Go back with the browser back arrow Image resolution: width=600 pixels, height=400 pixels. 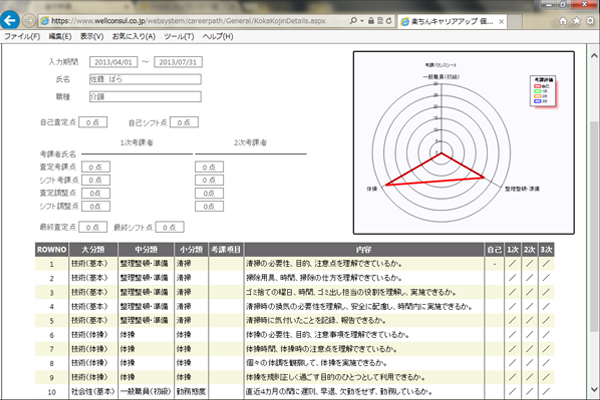tap(10, 20)
